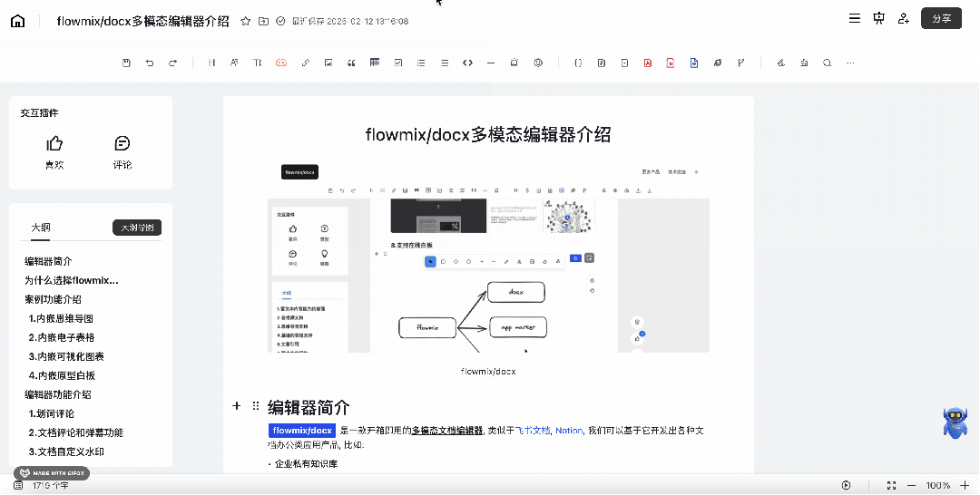
Task: Undo the last edit
Action: click(150, 63)
